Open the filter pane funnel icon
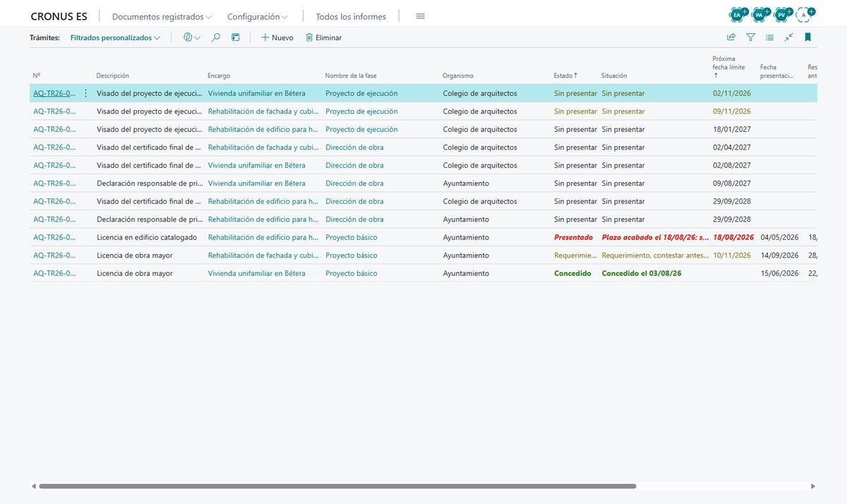This screenshot has width=847, height=504. coord(750,37)
